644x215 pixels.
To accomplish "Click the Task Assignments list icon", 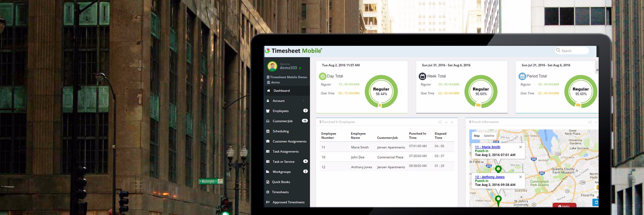I will [x=268, y=151].
